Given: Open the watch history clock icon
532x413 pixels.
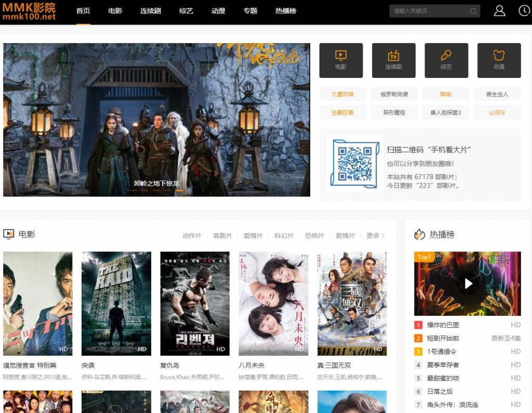Looking at the screenshot, I should pos(524,11).
